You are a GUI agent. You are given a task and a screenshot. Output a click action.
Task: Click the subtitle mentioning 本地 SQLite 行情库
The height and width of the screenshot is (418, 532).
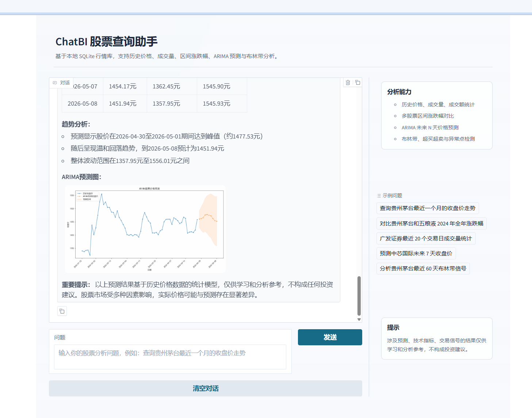coord(168,56)
